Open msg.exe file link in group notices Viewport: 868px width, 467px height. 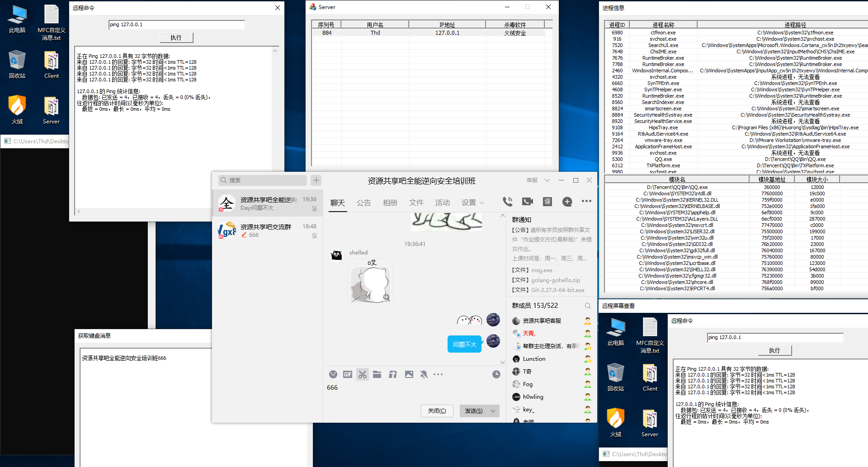(x=542, y=270)
